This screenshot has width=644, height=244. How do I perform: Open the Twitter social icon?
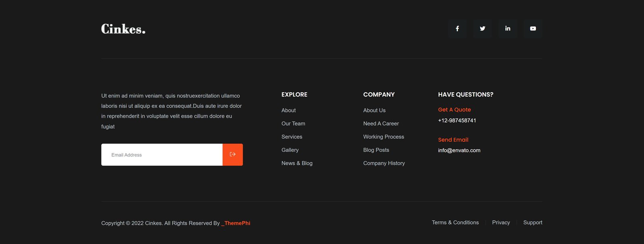tap(482, 29)
